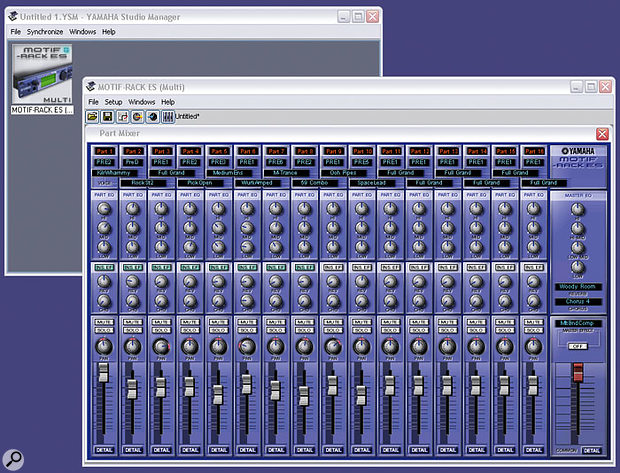
Task: Open the MltBndComp master effect selector
Action: pyautogui.click(x=578, y=323)
